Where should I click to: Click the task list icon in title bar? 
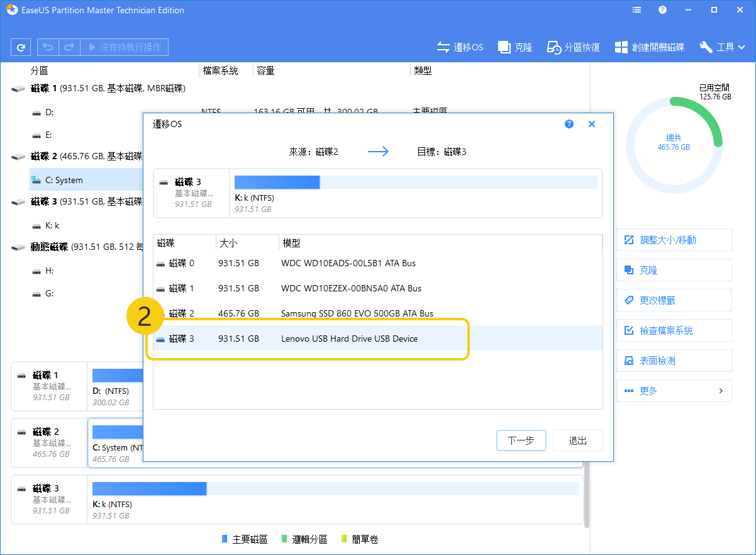[637, 10]
